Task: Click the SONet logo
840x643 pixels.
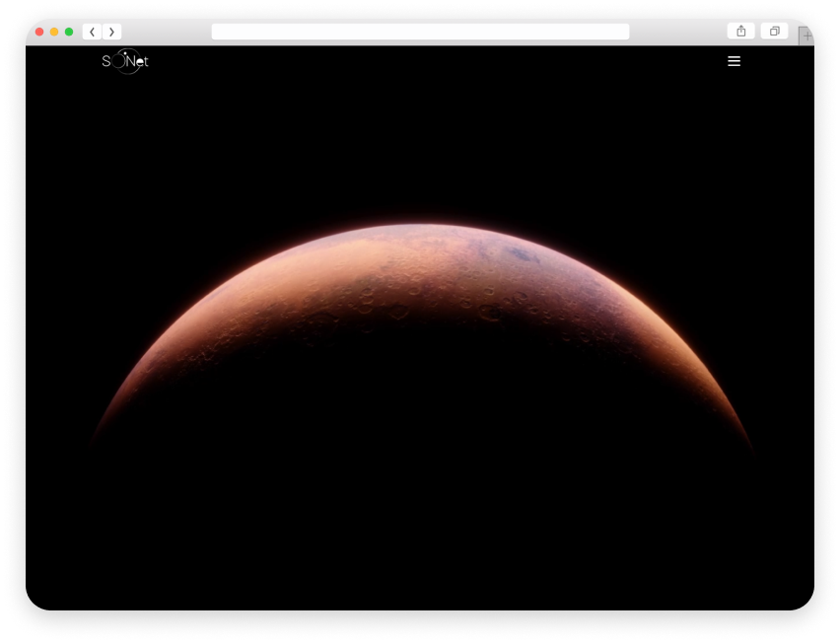Action: 125,61
